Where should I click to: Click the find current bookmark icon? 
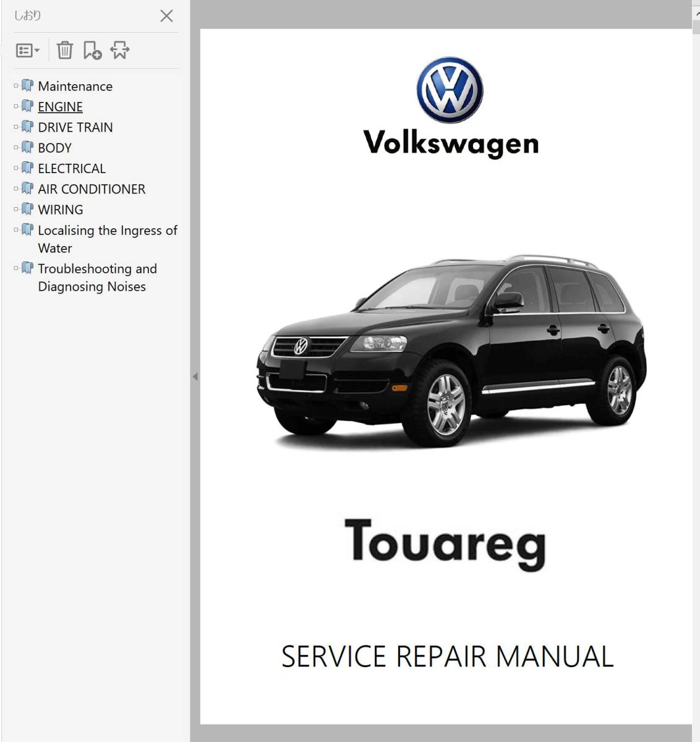(x=120, y=50)
